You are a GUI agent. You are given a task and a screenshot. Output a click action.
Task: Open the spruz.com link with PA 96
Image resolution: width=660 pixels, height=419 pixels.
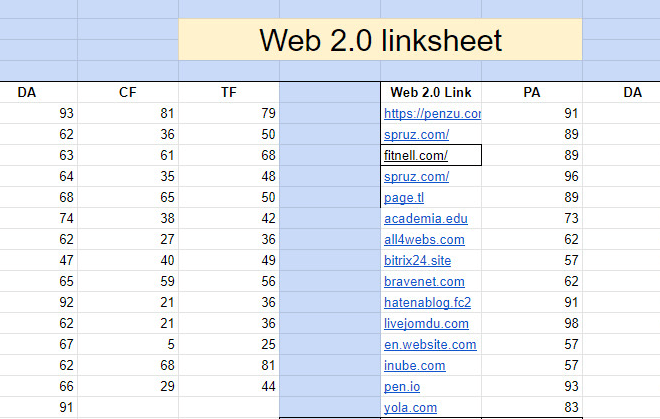click(x=416, y=176)
